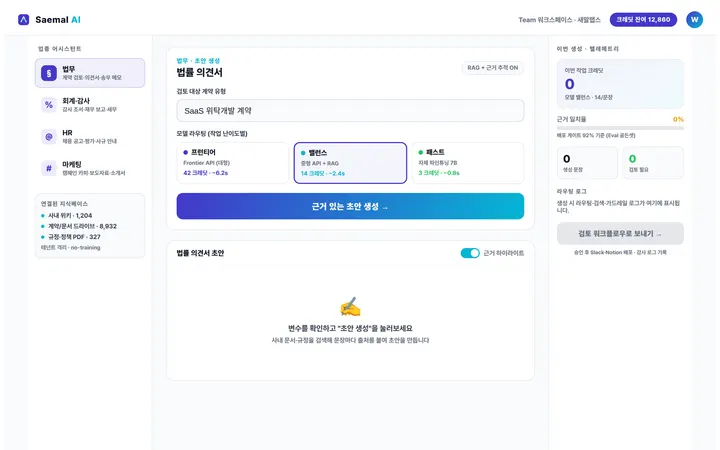Click the writing hand emoji icon
The image size is (720, 450).
(350, 307)
